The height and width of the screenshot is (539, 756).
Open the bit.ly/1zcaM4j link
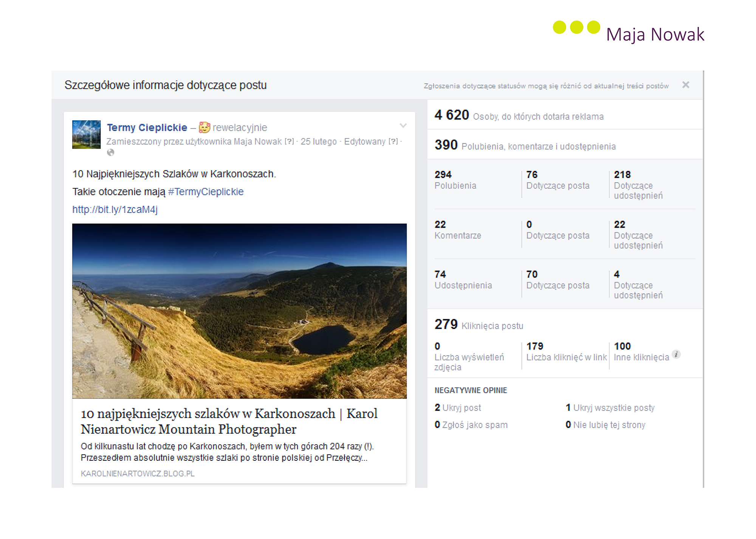[115, 210]
